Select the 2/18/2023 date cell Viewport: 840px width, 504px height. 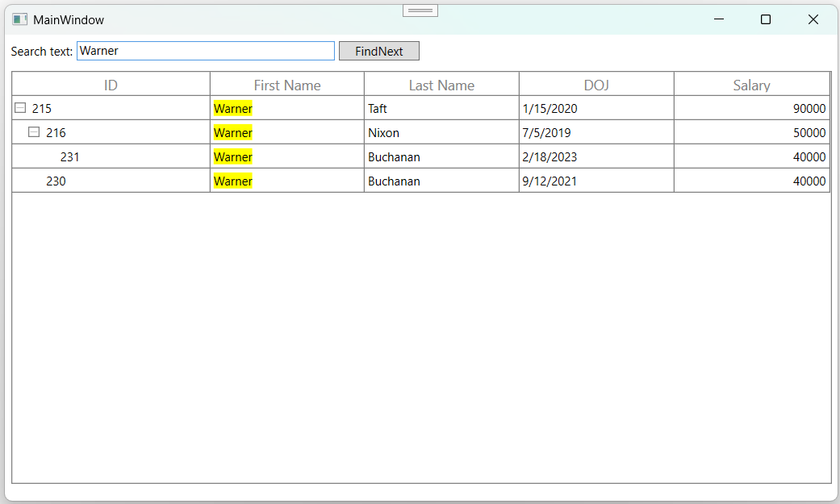[596, 156]
